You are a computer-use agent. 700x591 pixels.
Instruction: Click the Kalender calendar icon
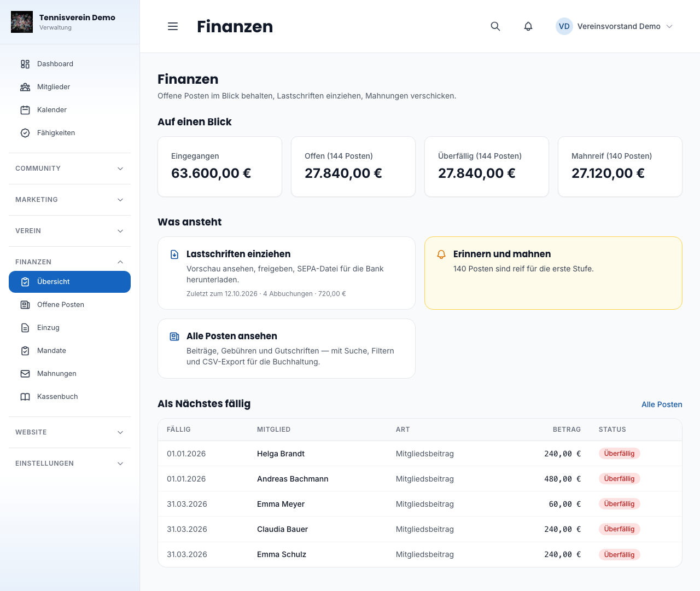(x=25, y=110)
